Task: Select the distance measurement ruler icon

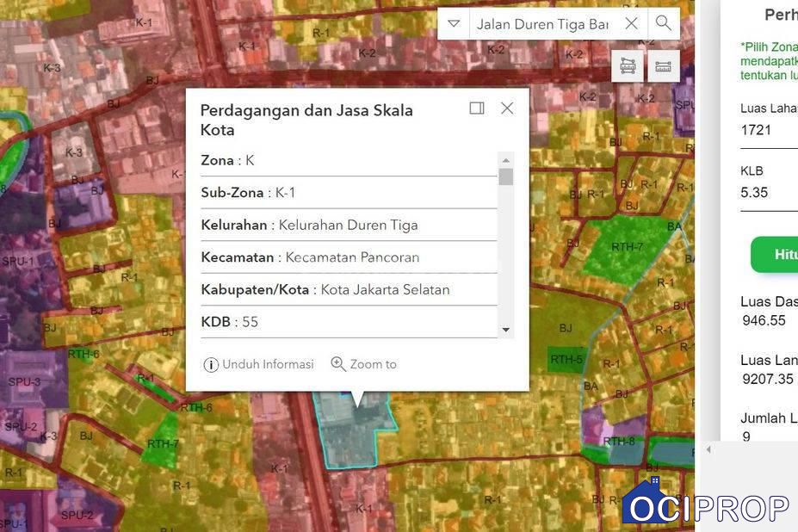Action: (x=663, y=66)
